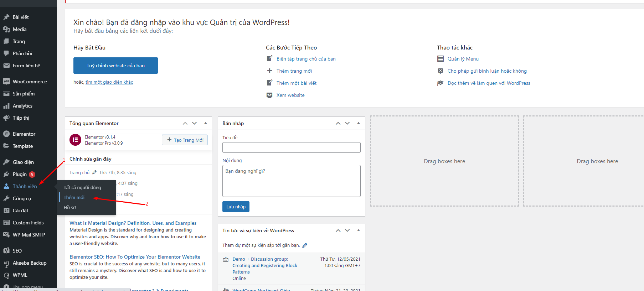This screenshot has height=291, width=644.
Task: Click the Akeeba Backup sidebar icon
Action: pos(6,263)
